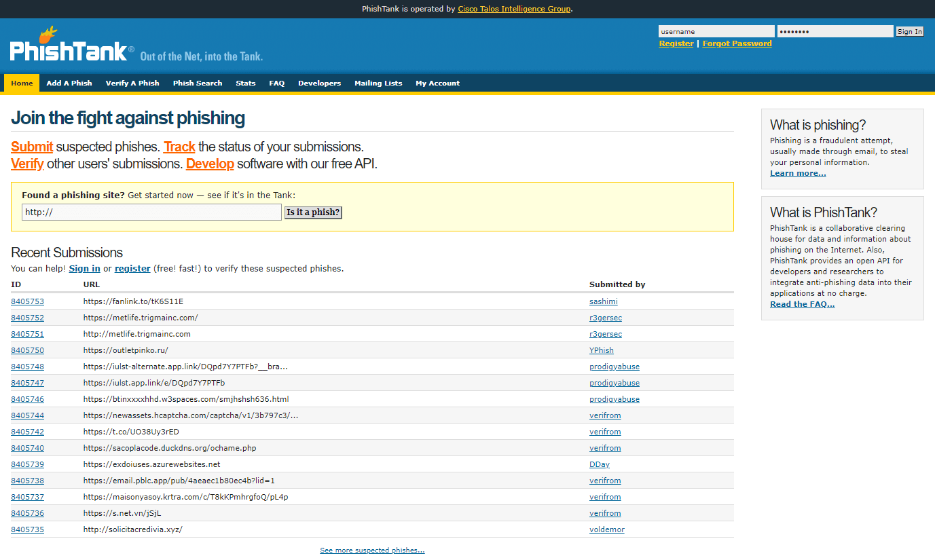
Task: Open submission ID 8405738
Action: tap(27, 481)
